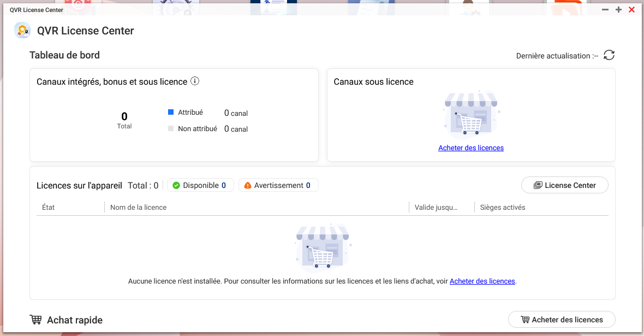Click the blue Attribué legend swatch
The width and height of the screenshot is (644, 336).
tap(171, 112)
